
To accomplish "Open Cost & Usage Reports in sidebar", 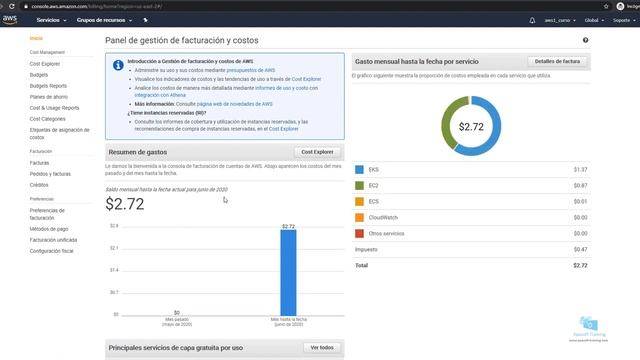I will (54, 108).
